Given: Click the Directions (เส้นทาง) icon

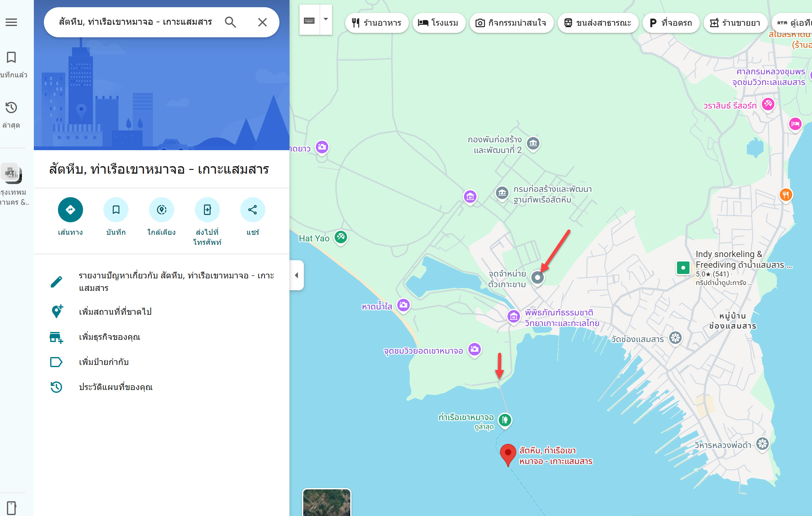Looking at the screenshot, I should (x=70, y=210).
